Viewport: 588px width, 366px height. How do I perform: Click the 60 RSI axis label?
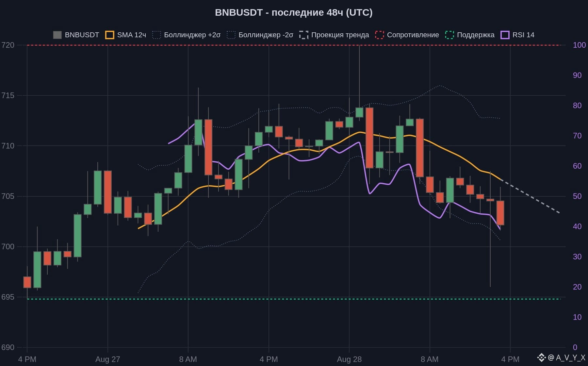(577, 166)
